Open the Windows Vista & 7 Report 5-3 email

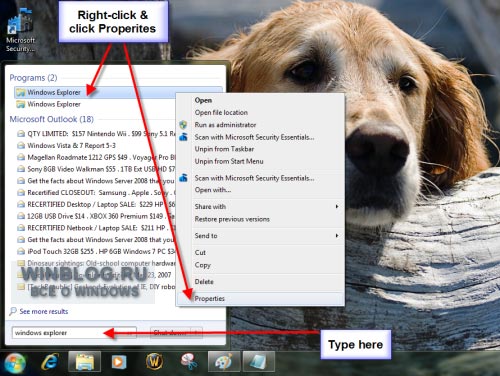71,146
